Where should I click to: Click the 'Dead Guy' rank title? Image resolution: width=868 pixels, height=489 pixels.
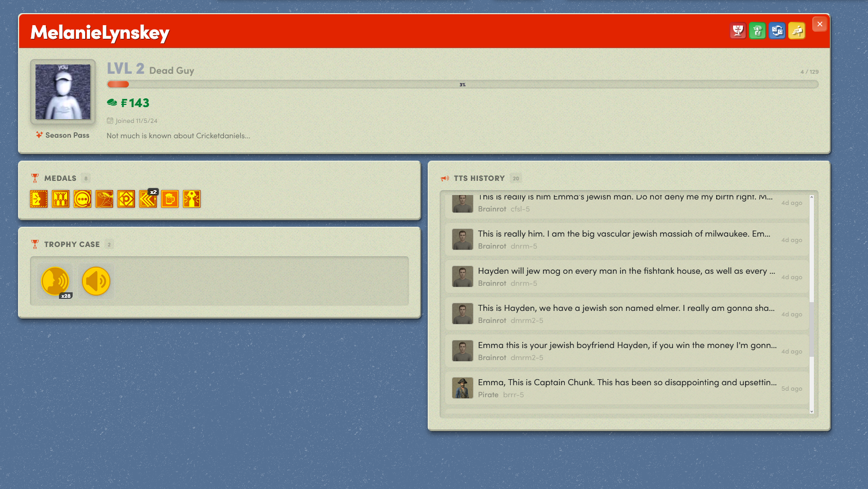(x=172, y=70)
